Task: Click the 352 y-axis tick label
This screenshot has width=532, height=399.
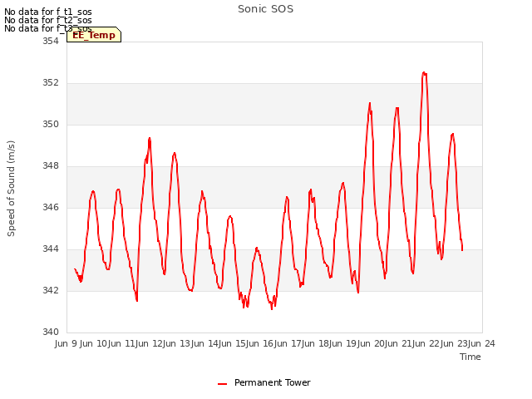Action: tap(50, 83)
